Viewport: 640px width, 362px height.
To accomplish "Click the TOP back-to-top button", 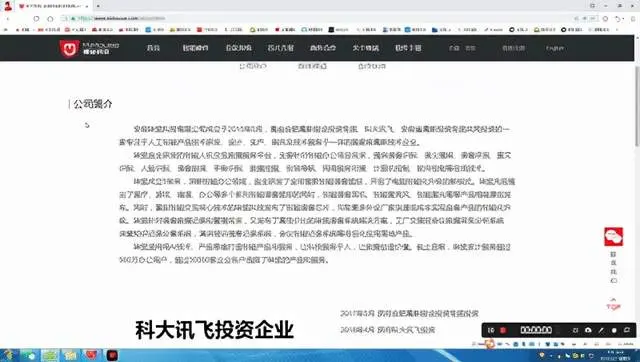I will [613, 304].
